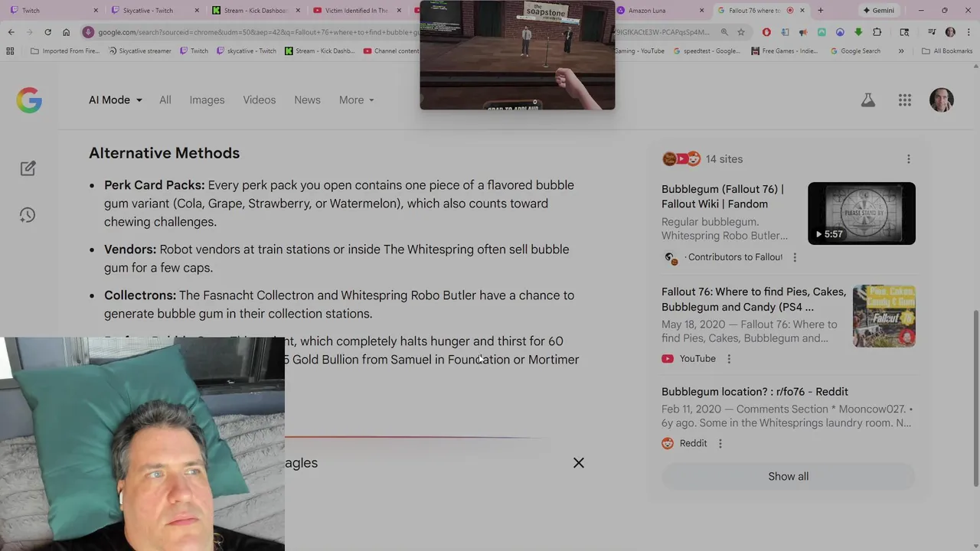Open options menu for 14 sites panel
The height and width of the screenshot is (551, 980).
pos(909,159)
